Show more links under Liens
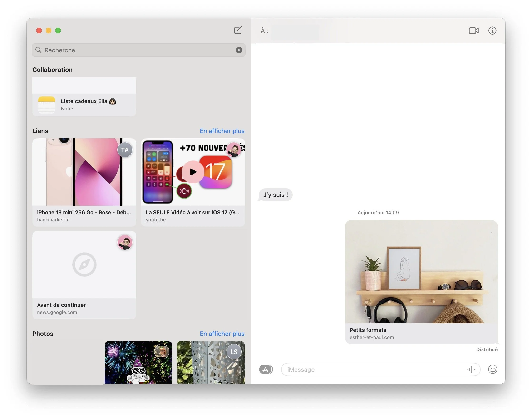Screen dimensions: 532x419 point(222,131)
